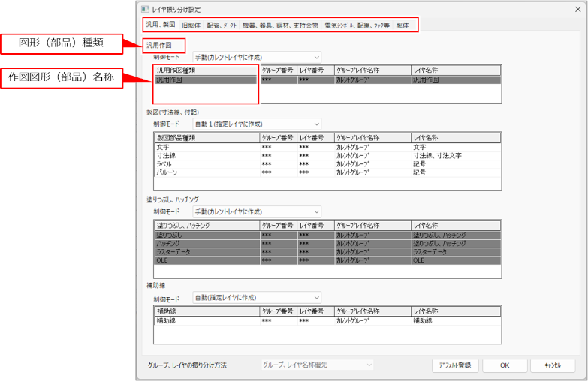Open the 補助線 control mode dropdown

[256, 297]
